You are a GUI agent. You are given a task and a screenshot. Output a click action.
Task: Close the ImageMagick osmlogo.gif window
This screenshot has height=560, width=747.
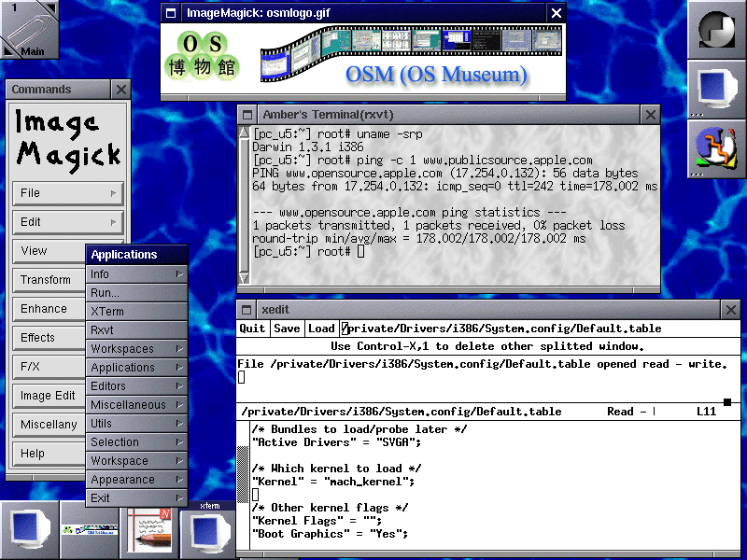tap(556, 13)
